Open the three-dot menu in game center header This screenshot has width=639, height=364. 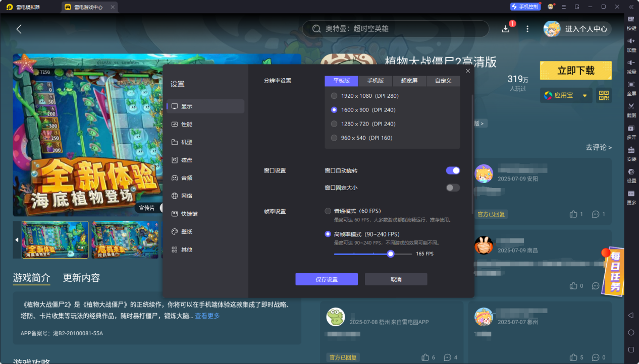[527, 29]
